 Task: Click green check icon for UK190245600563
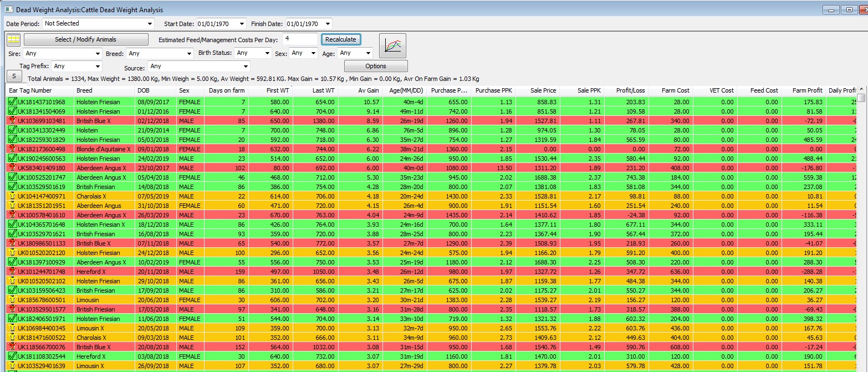point(12,159)
